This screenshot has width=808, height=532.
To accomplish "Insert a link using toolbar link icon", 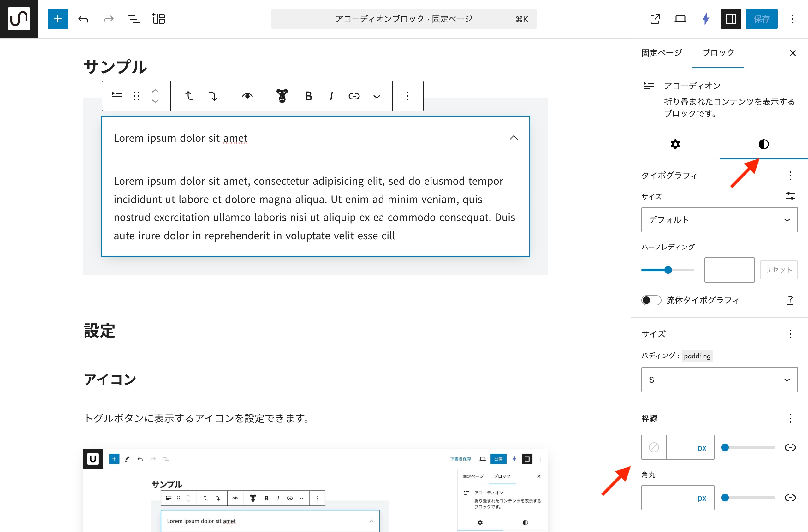I will [354, 96].
